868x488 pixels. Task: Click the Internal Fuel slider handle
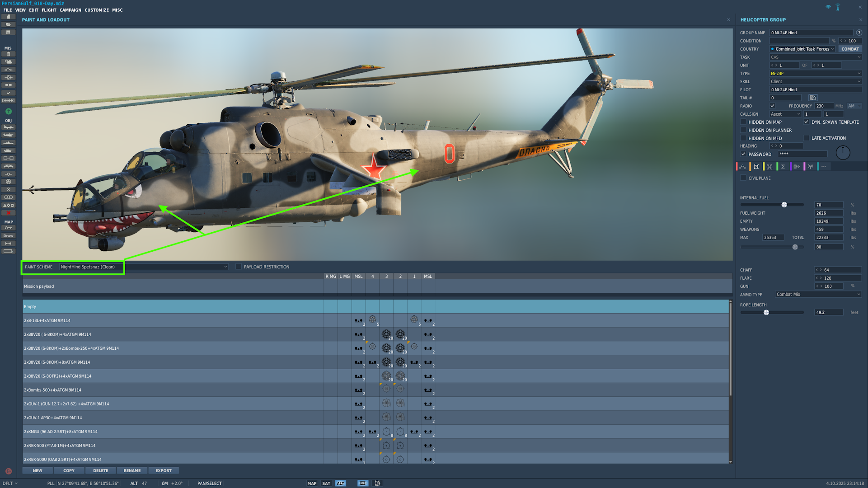tap(784, 205)
